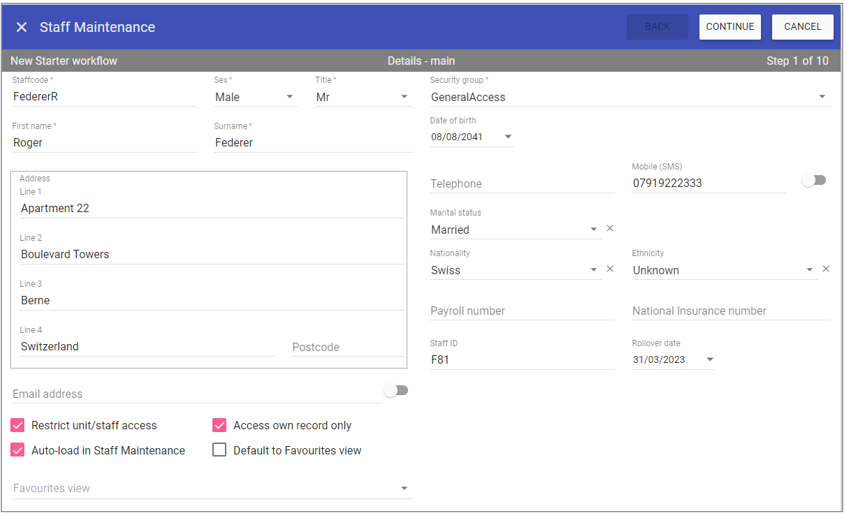
Task: Click the 'Details - main' heading
Action: click(x=421, y=61)
